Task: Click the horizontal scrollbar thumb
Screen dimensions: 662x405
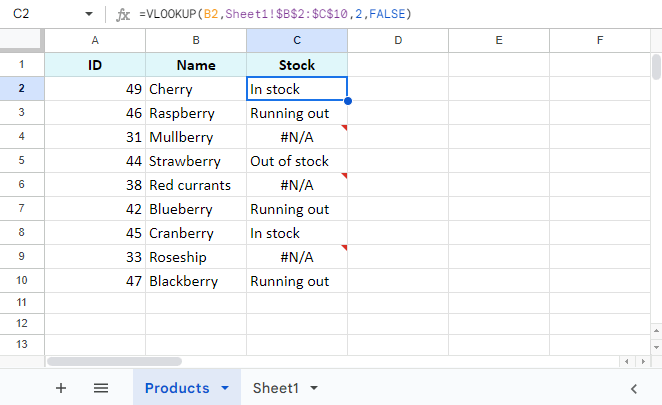Action: 114,362
